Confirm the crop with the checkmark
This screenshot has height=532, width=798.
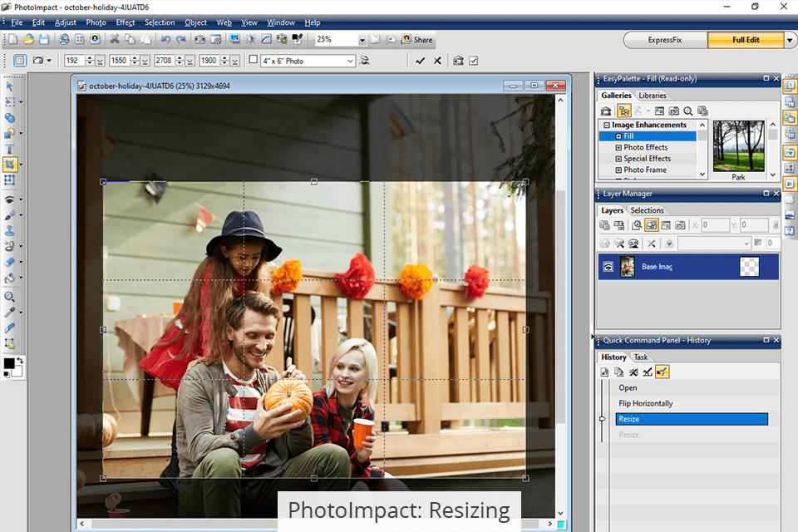(421, 61)
